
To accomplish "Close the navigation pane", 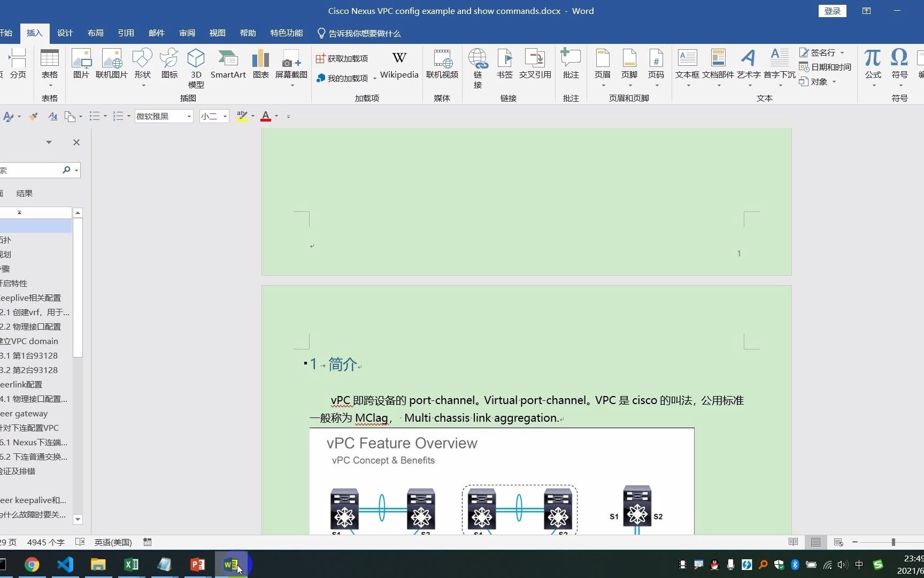I will [x=76, y=142].
